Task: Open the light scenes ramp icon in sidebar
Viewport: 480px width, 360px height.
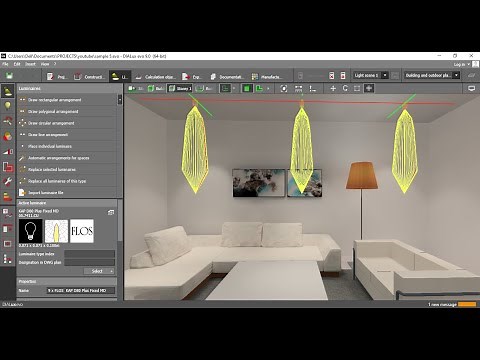Action: (7, 152)
